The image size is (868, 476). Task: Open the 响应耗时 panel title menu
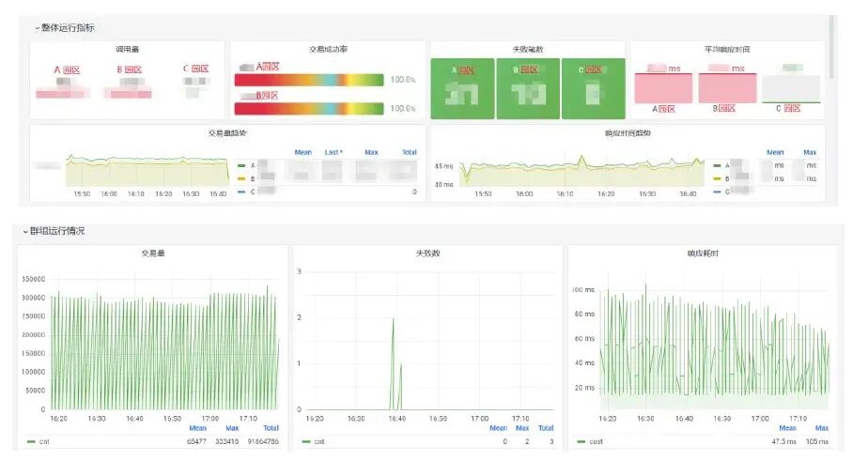(x=703, y=253)
